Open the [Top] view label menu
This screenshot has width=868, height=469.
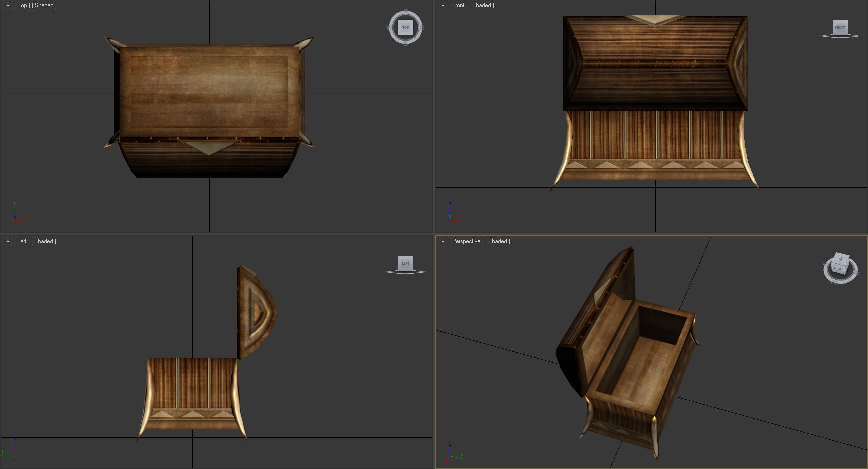(x=22, y=5)
